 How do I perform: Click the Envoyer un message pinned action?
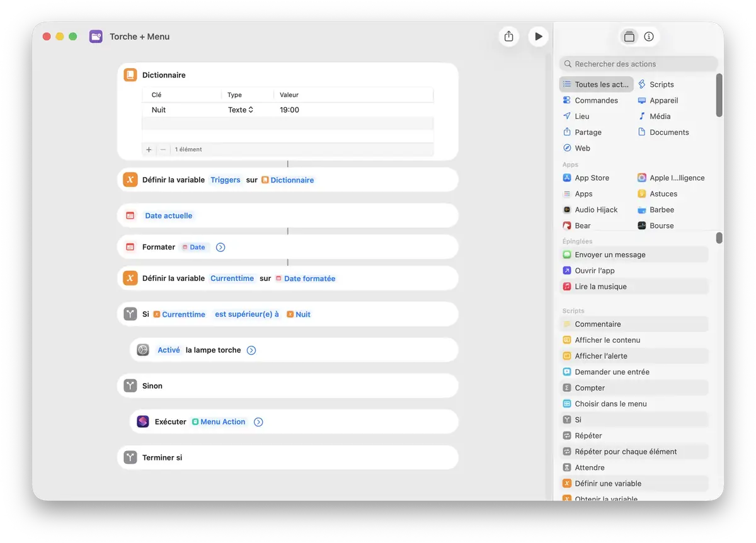click(610, 254)
